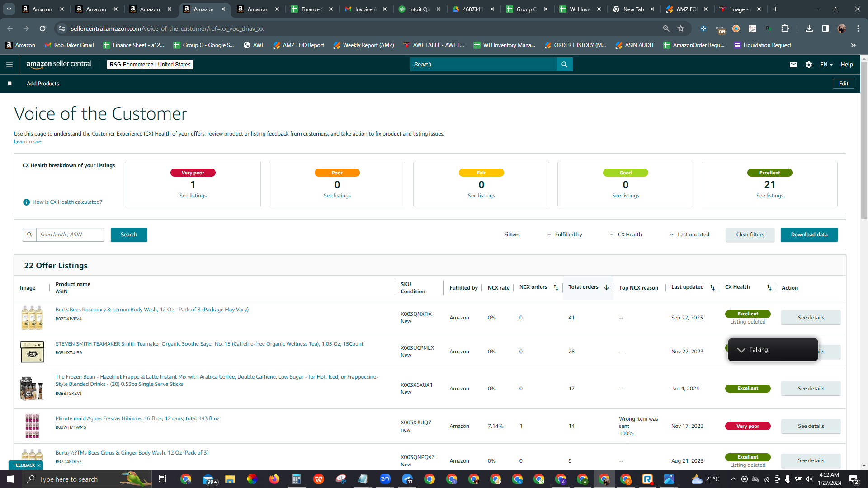The width and height of the screenshot is (868, 488).
Task: Expand the Fulfilled by filter dropdown
Action: (x=565, y=235)
